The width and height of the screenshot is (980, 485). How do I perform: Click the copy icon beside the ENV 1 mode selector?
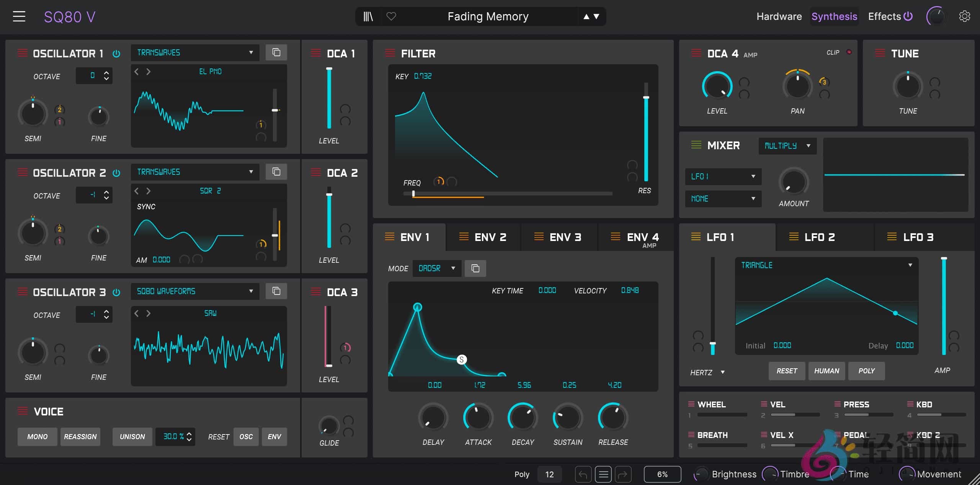[475, 269]
